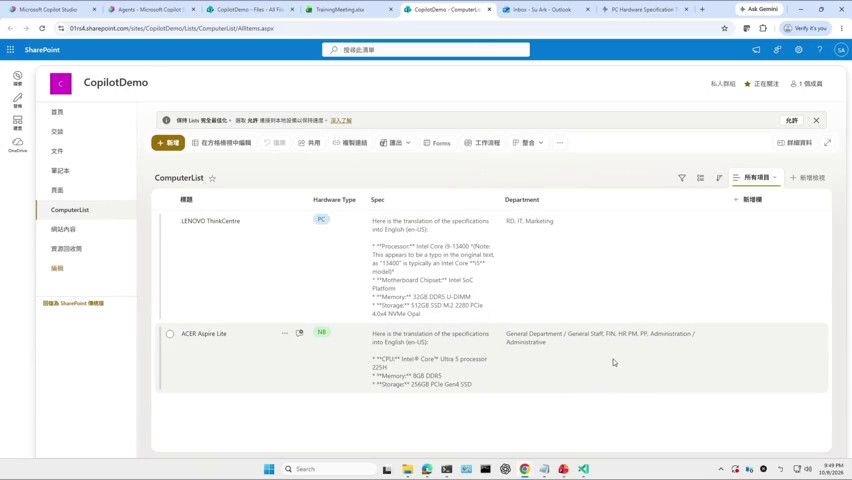The image size is (852, 480).
Task: Expand the 整合 integrate dropdown
Action: coord(528,143)
